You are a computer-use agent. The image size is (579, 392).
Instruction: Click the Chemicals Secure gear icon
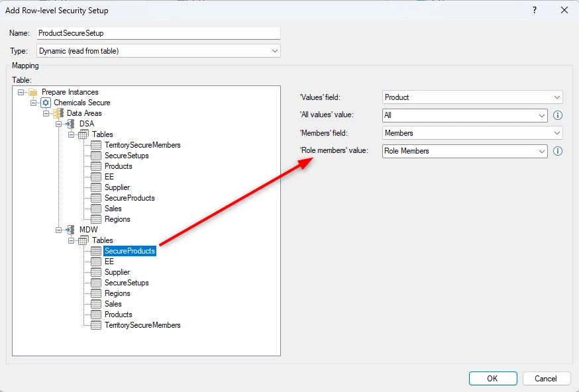[46, 103]
